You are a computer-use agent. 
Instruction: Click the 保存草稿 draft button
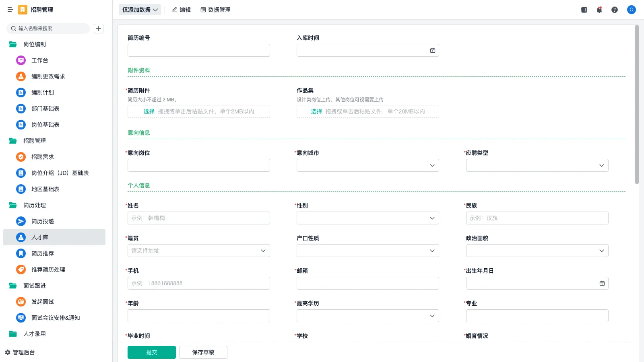(x=203, y=352)
